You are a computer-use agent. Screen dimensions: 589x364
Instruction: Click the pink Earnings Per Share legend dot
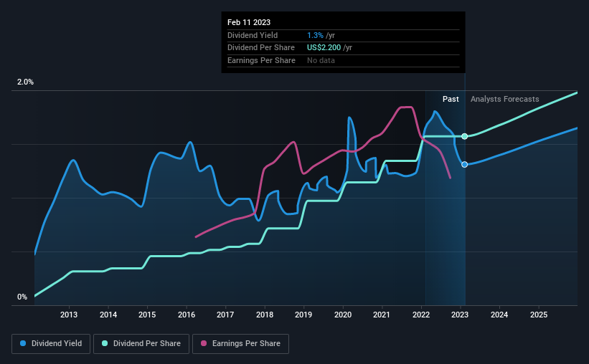204,343
